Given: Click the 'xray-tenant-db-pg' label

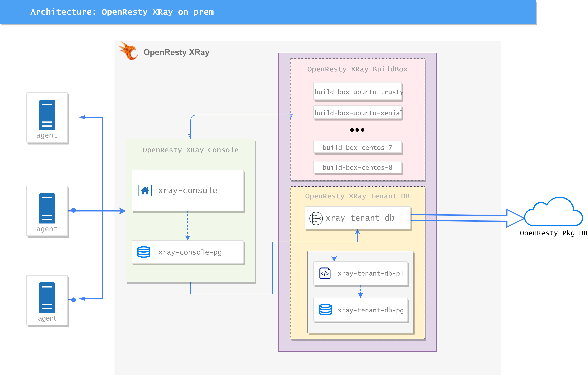Looking at the screenshot, I should [371, 310].
